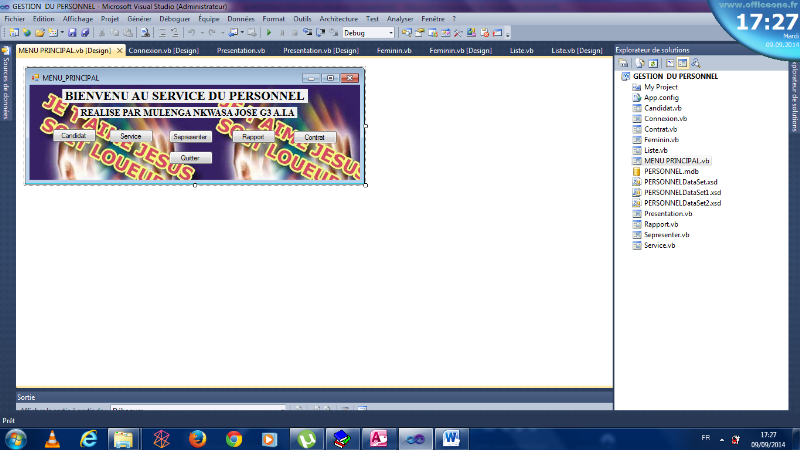This screenshot has width=800, height=450.
Task: Open Microsoft Word from the taskbar
Action: [451, 439]
